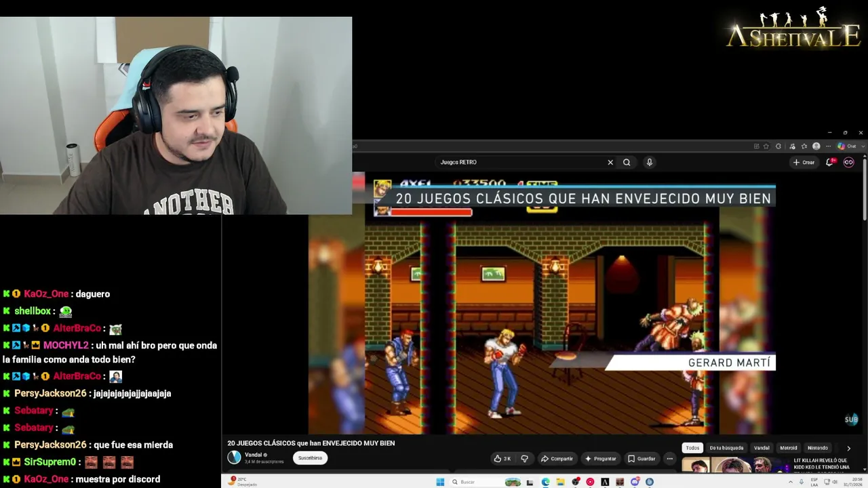This screenshot has height=488, width=868.
Task: Open File Explorer from the taskbar
Action: 560,482
